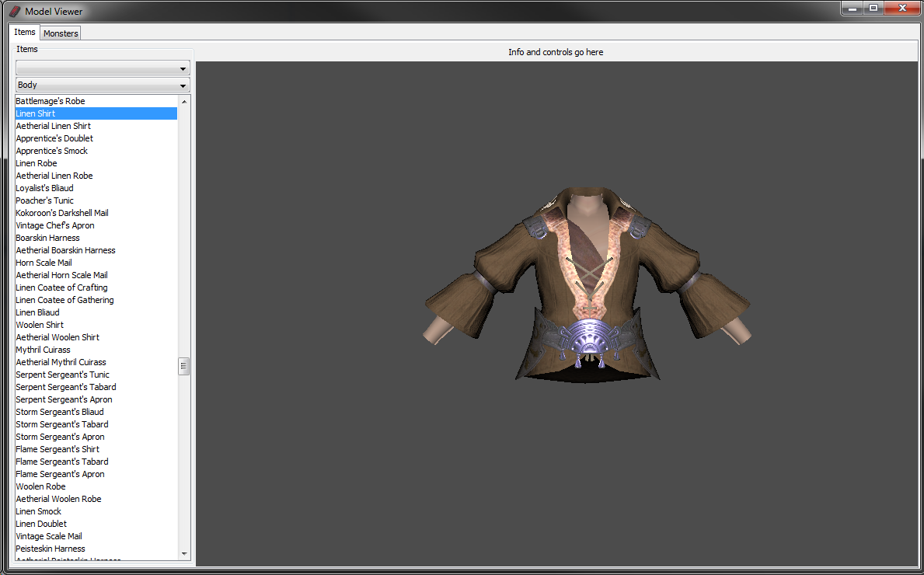Select Storm Sergeant's Tabard
924x575 pixels.
click(96, 424)
